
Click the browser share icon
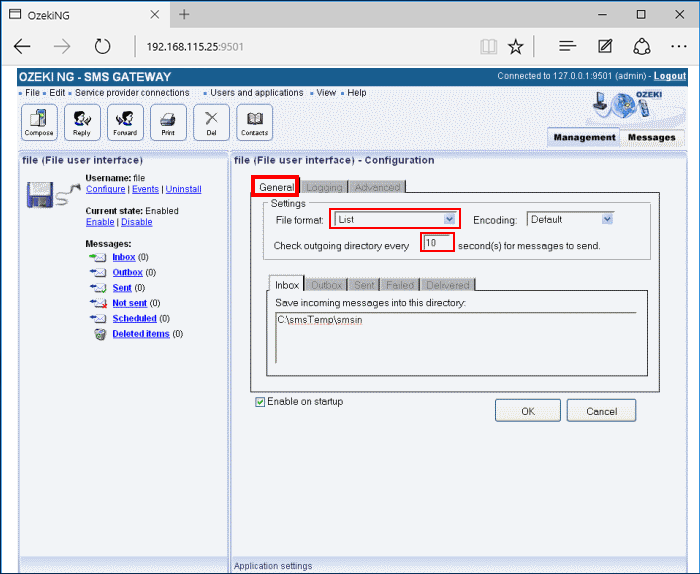coord(642,46)
